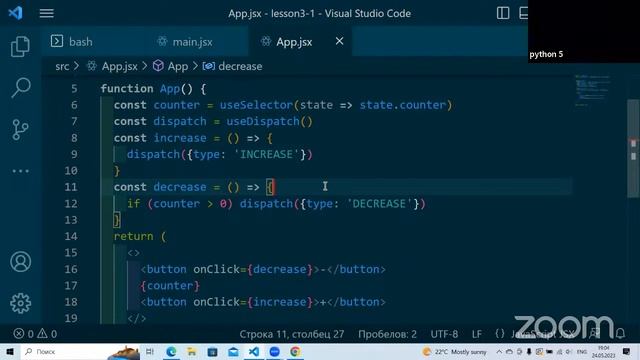Click line number 11 in gutter
This screenshot has height=360, width=640.
(71, 187)
